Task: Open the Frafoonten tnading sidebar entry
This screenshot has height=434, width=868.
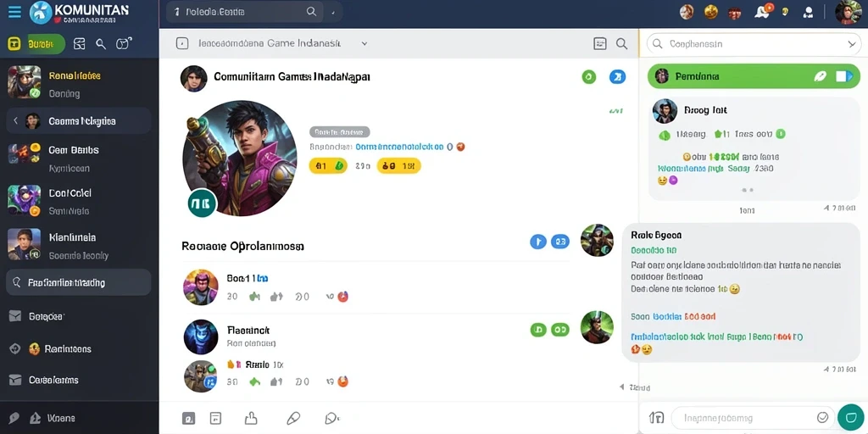Action: tap(78, 282)
